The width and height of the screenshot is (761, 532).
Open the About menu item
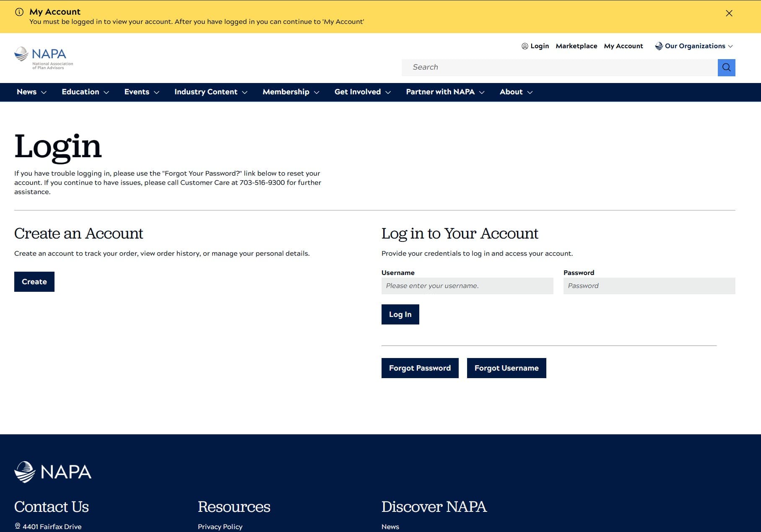[x=511, y=92]
